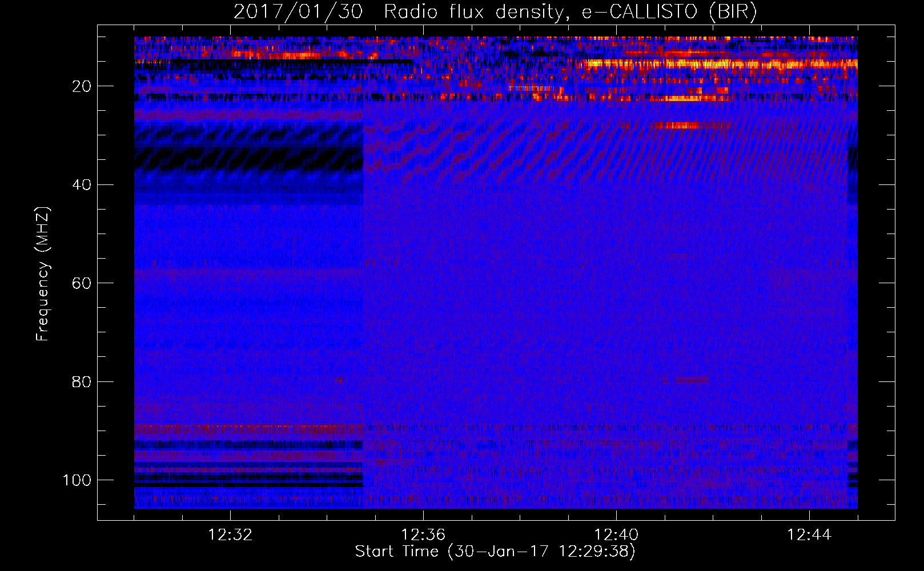
Task: Click the plot title "2017/01/30 Radio flux density, e-CALLISTO (BIR)"
Action: 495,12
